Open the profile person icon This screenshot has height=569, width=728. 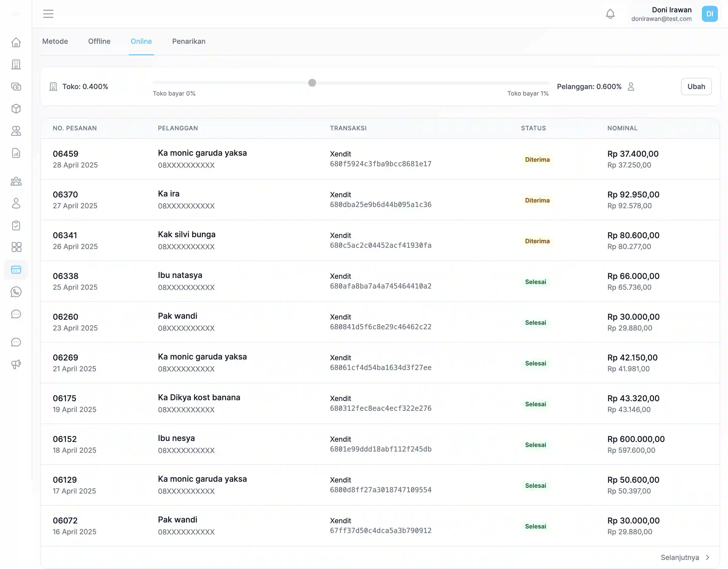16,204
